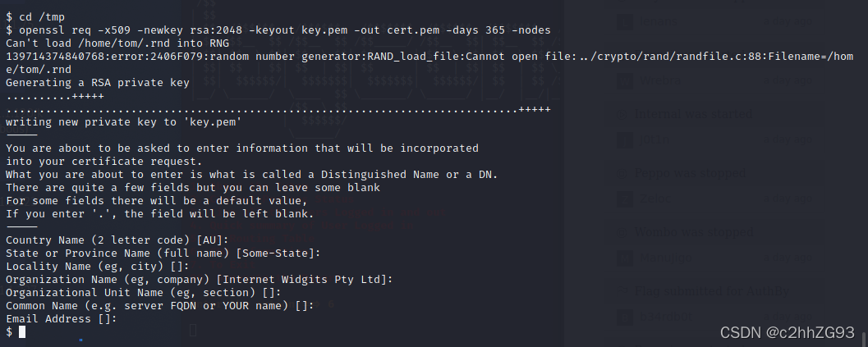Click the "Country Name (2 letter code) [AU]:" line
Screen dimensions: 868x347
[117, 240]
